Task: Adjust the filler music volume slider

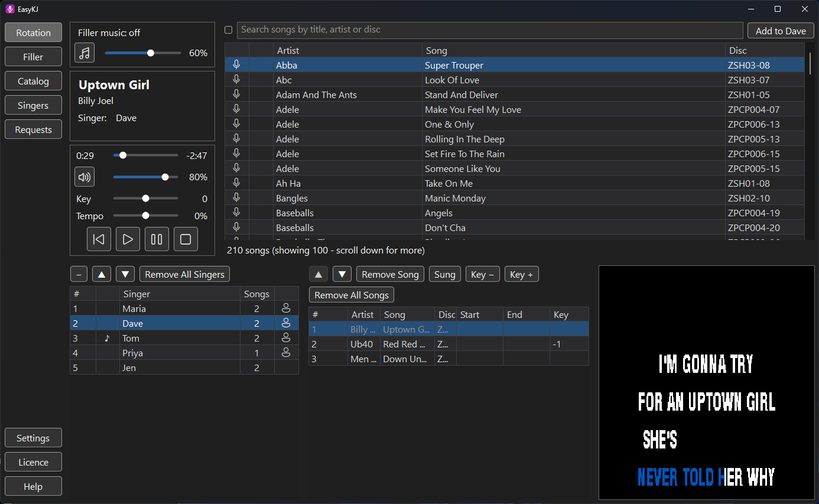Action: click(x=143, y=53)
